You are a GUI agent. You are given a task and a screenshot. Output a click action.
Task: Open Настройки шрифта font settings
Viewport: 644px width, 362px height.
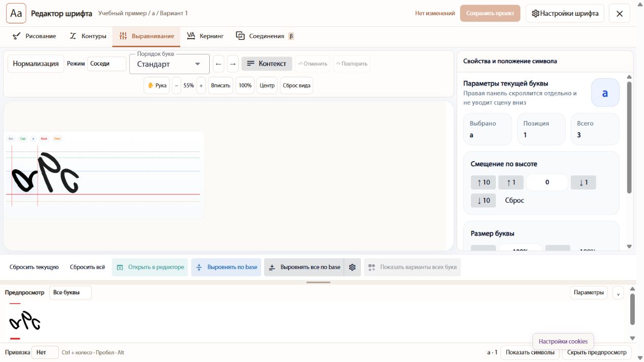565,13
